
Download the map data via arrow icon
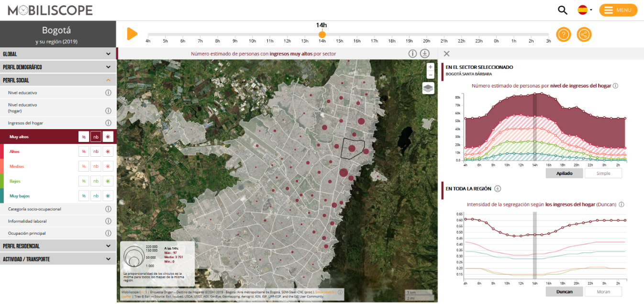(425, 54)
